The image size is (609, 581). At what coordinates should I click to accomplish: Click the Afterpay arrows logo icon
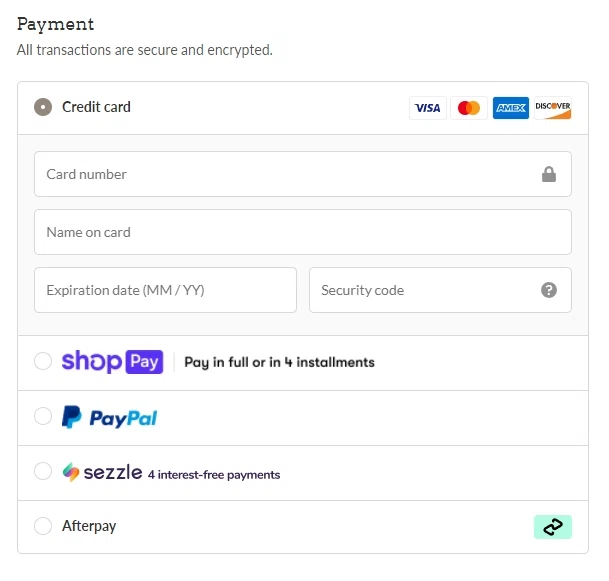pos(553,527)
